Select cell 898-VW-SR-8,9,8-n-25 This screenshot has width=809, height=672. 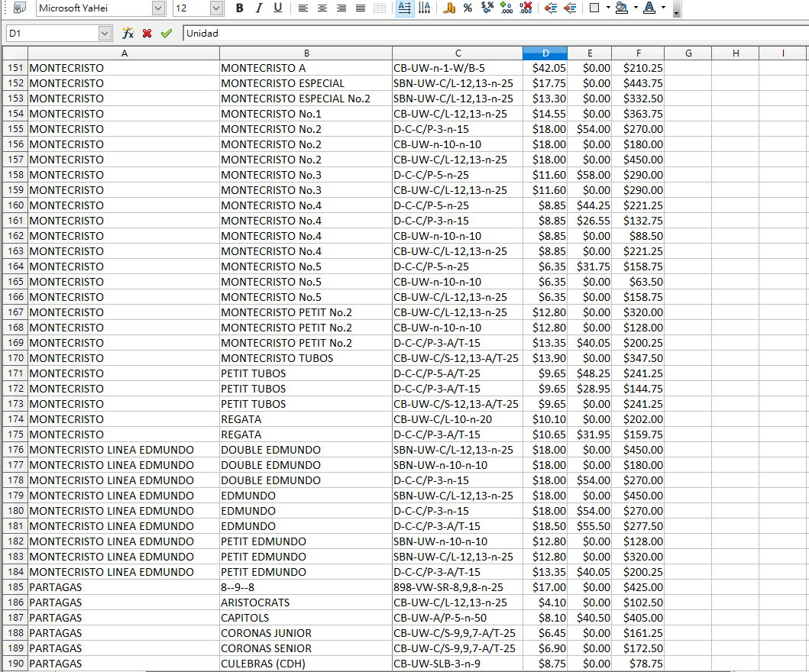pos(458,587)
